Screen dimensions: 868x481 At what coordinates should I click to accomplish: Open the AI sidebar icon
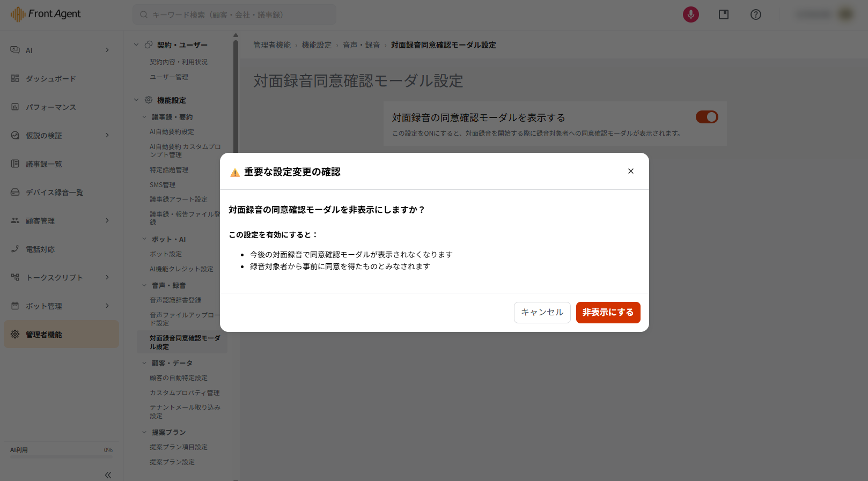[15, 50]
